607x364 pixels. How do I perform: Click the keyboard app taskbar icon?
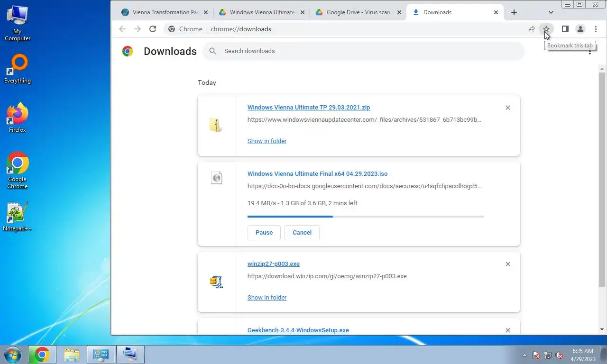tap(130, 355)
